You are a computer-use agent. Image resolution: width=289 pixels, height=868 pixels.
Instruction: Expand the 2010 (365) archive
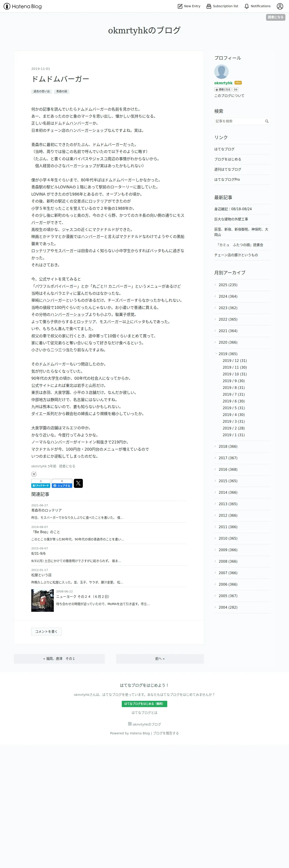215,538
